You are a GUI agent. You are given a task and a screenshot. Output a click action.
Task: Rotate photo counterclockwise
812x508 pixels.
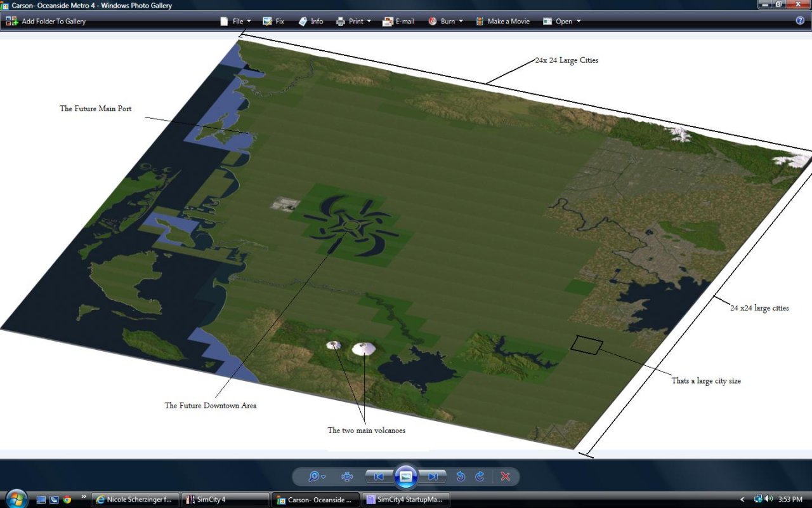[x=461, y=476]
